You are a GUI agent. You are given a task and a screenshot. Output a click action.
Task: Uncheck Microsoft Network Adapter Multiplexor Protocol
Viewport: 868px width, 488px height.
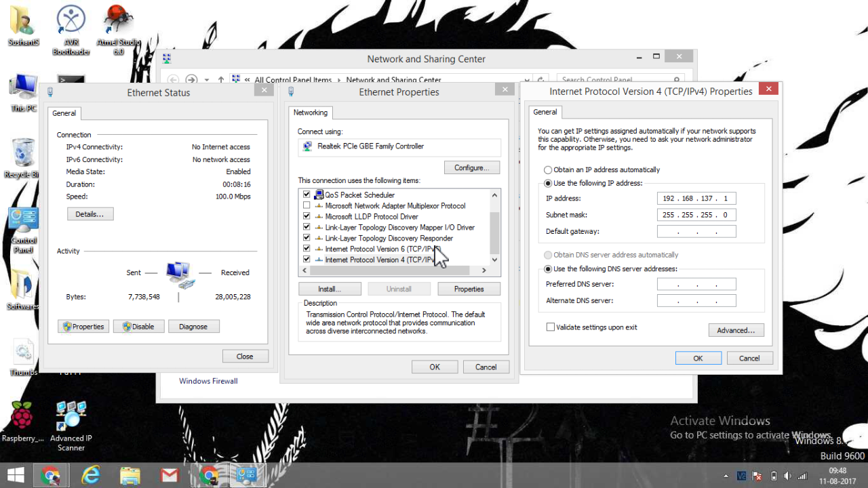pyautogui.click(x=307, y=205)
